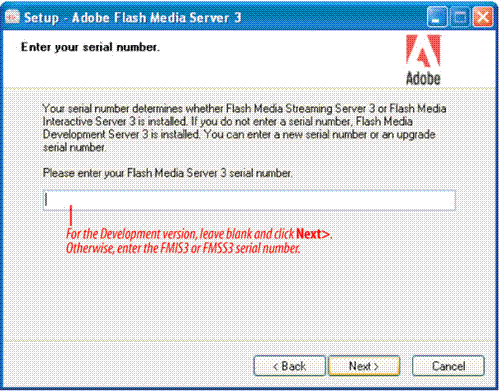Cancel the Flash Media Server setup
Image resolution: width=500 pixels, height=391 pixels.
click(x=448, y=366)
